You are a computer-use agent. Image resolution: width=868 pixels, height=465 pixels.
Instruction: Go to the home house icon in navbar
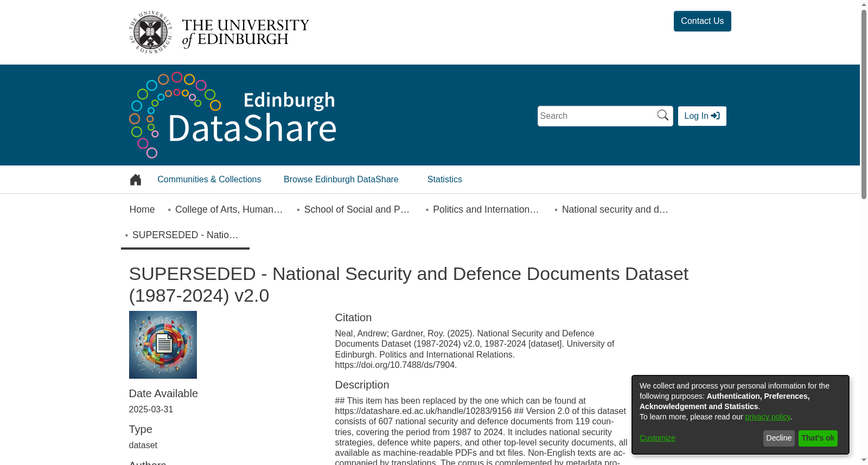(136, 180)
